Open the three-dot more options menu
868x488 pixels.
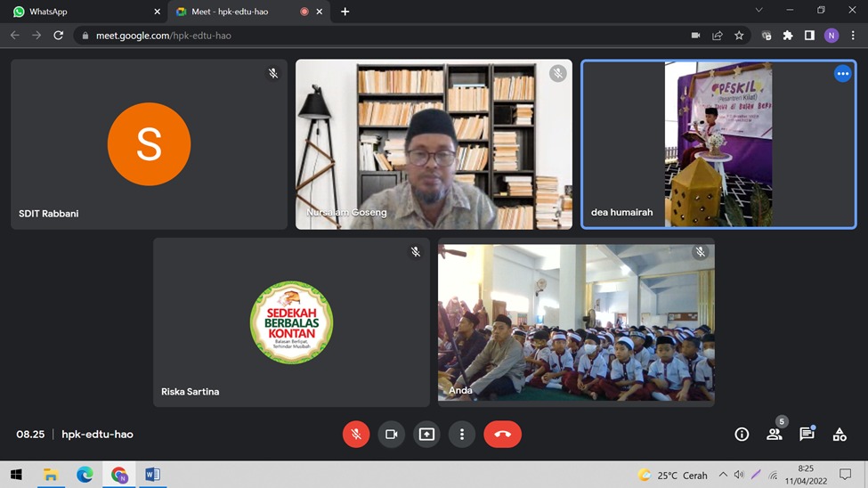point(461,434)
